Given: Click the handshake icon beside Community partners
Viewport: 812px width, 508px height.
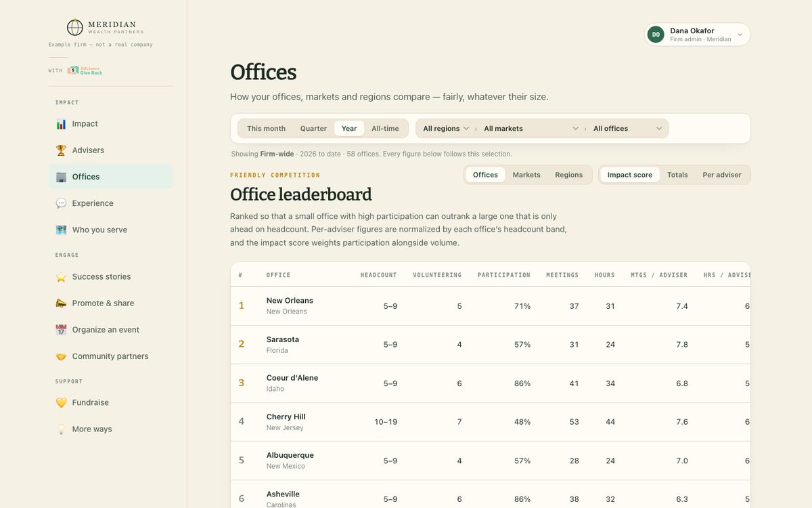Looking at the screenshot, I should pos(61,356).
